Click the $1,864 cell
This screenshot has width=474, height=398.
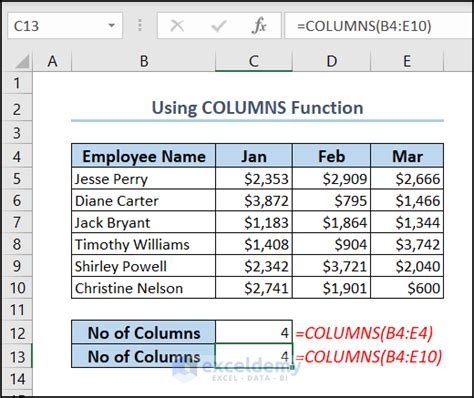tap(332, 222)
